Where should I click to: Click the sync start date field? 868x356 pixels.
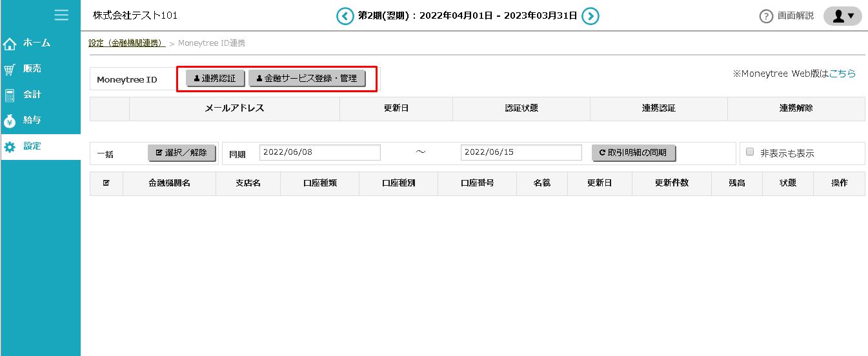[x=320, y=153]
